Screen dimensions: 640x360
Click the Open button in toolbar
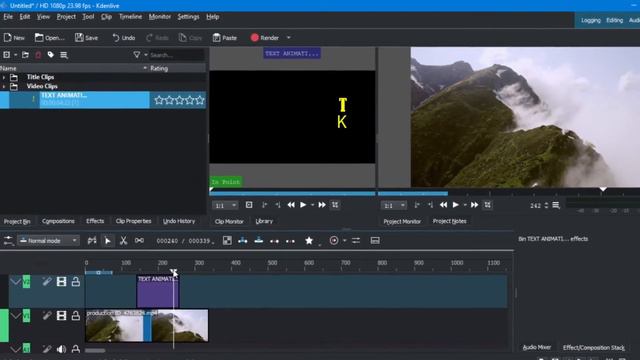[49, 38]
